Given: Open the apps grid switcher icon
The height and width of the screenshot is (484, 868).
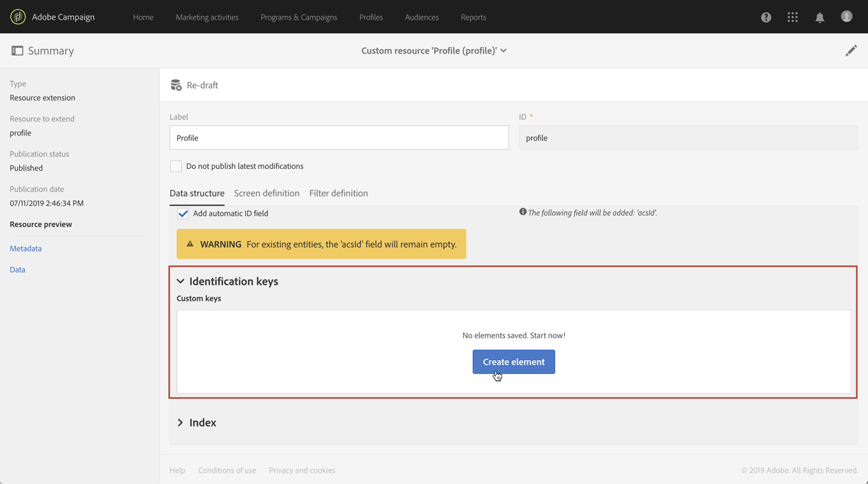Looking at the screenshot, I should [x=793, y=17].
